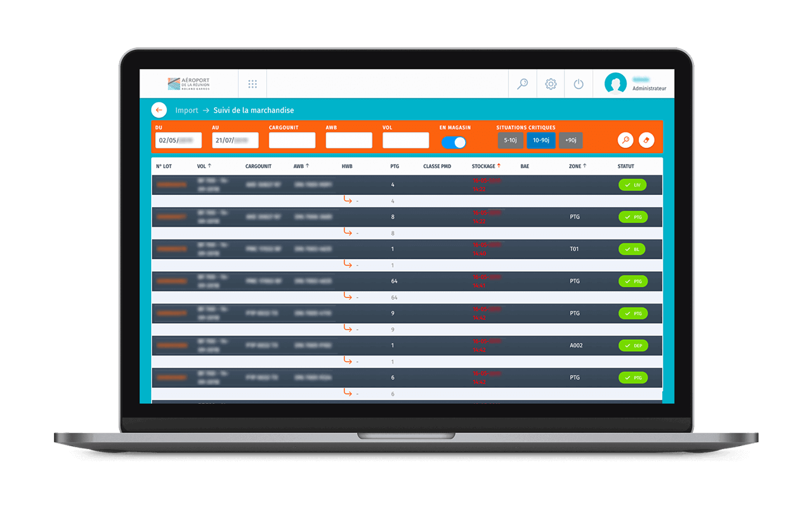The height and width of the screenshot is (508, 812).
Task: Click the green BL status badge
Action: coord(632,250)
